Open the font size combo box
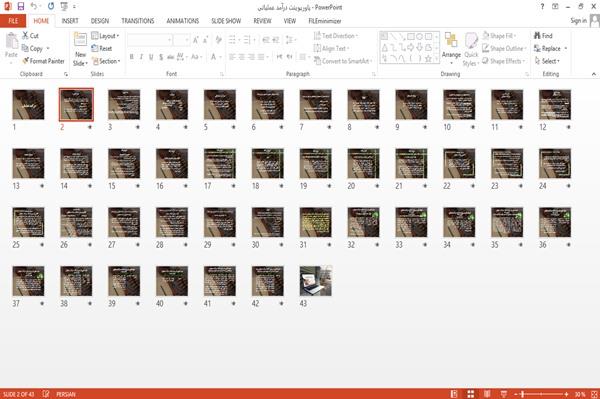This screenshot has width=600, height=399. point(181,40)
